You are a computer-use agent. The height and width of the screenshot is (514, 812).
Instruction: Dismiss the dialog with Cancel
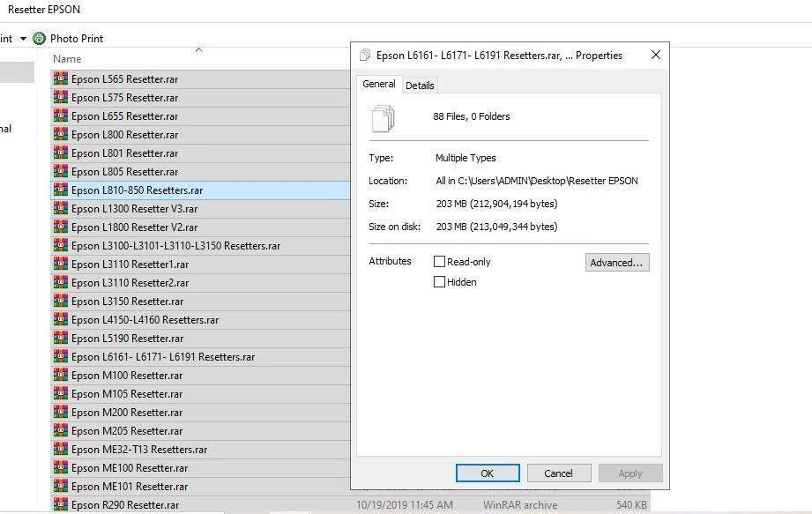559,473
